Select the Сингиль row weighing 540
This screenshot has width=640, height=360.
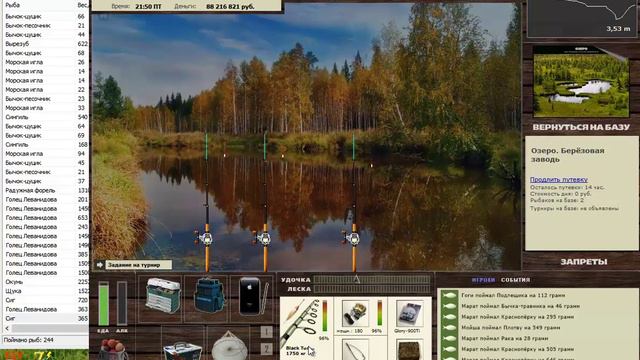pyautogui.click(x=46, y=117)
